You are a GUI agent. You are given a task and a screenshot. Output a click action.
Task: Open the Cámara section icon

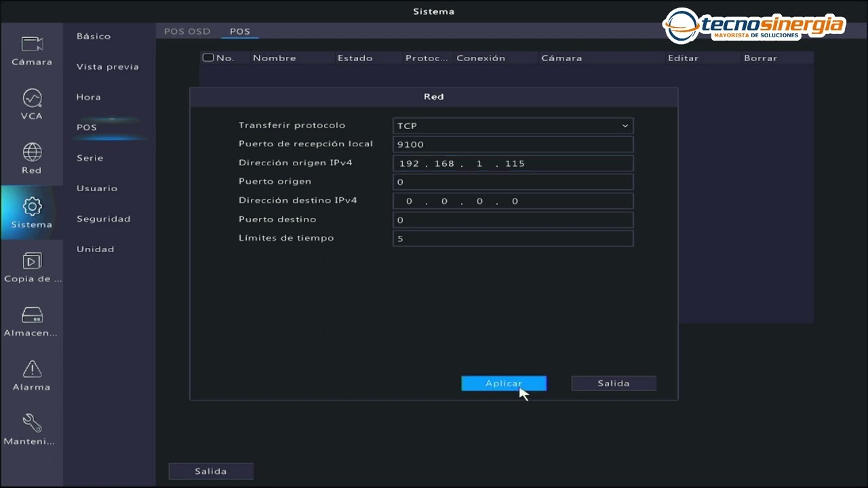click(32, 45)
